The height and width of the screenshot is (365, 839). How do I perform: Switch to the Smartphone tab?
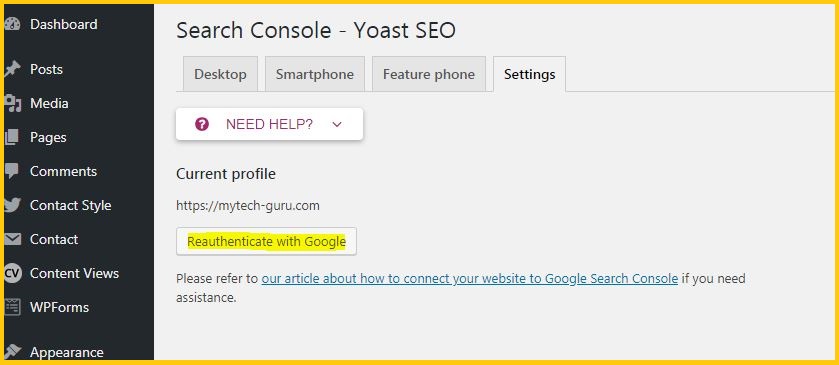[x=315, y=74]
